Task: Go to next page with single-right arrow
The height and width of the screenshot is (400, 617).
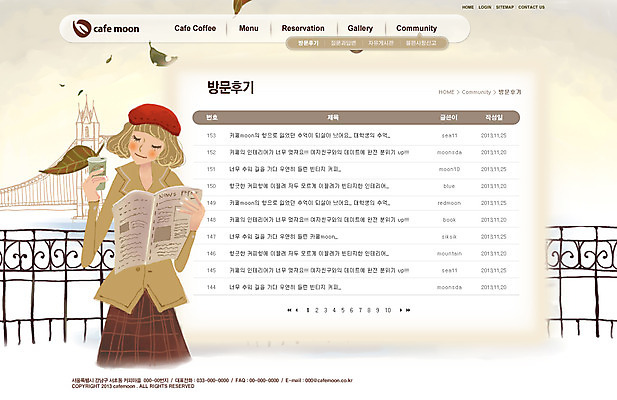Action: [x=401, y=310]
